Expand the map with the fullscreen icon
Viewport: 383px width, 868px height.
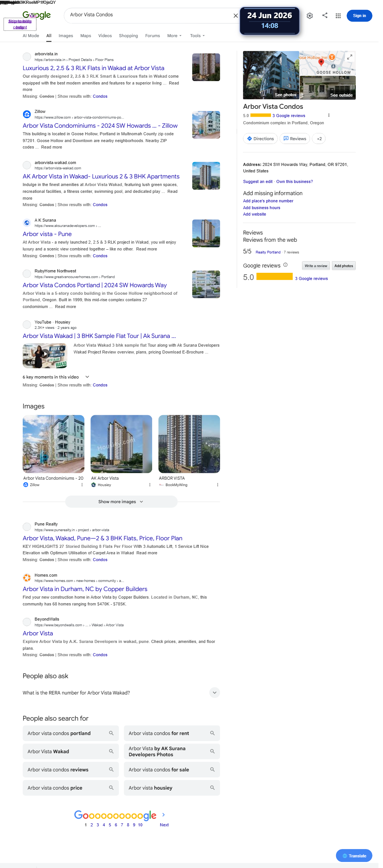pyautogui.click(x=350, y=57)
